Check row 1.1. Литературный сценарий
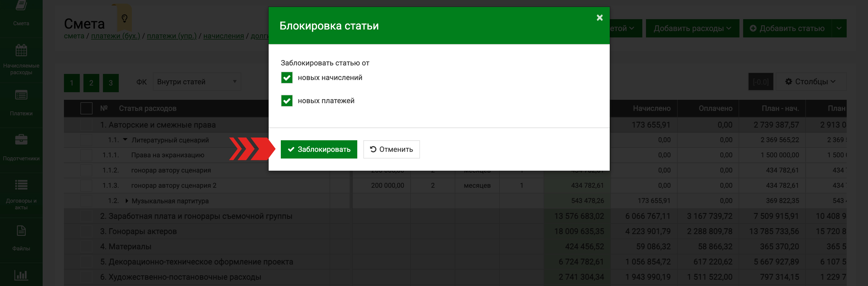 point(86,140)
